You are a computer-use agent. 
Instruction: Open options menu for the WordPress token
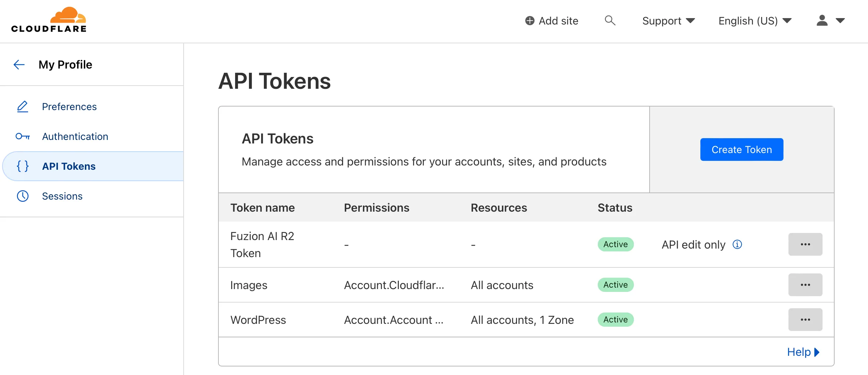(805, 319)
